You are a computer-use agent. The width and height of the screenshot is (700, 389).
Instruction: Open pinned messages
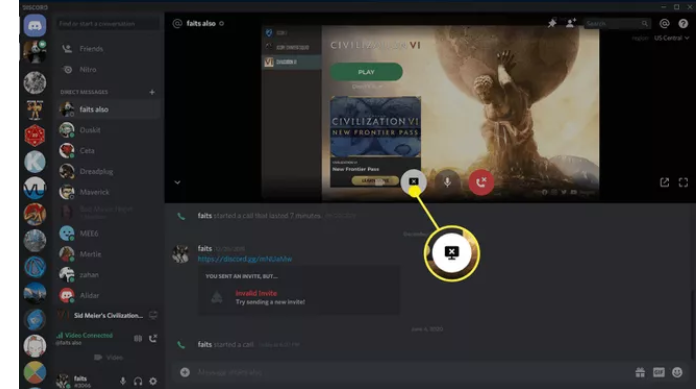pyautogui.click(x=552, y=23)
